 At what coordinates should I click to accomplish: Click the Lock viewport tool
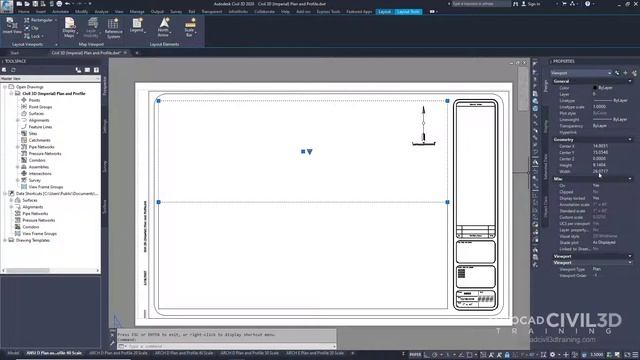pos(33,36)
